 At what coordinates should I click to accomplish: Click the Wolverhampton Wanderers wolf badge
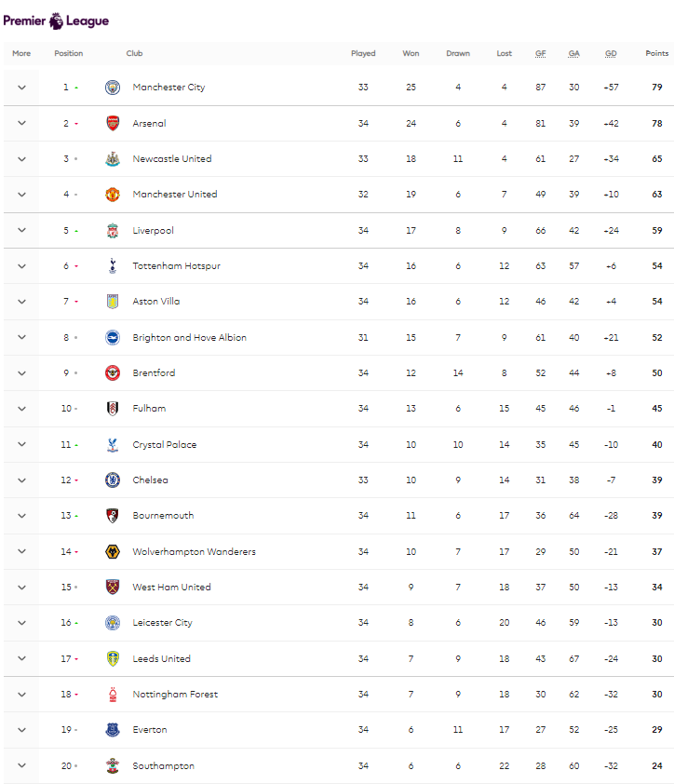click(113, 551)
